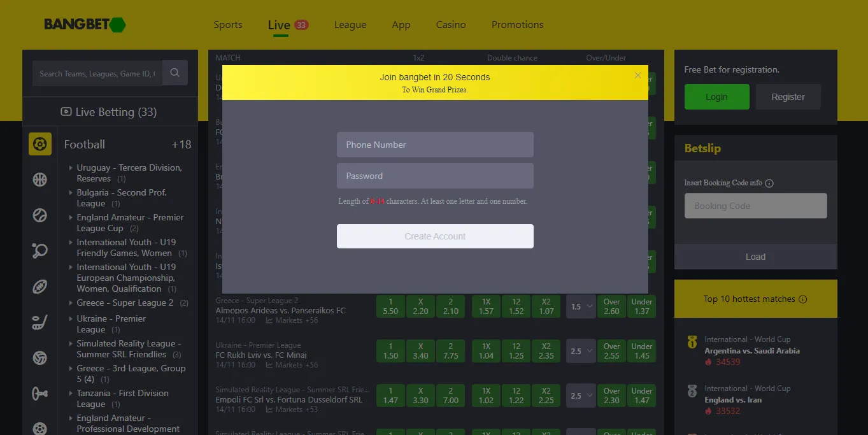This screenshot has width=868, height=435.
Task: Select the Rugby sport icon
Action: click(40, 287)
